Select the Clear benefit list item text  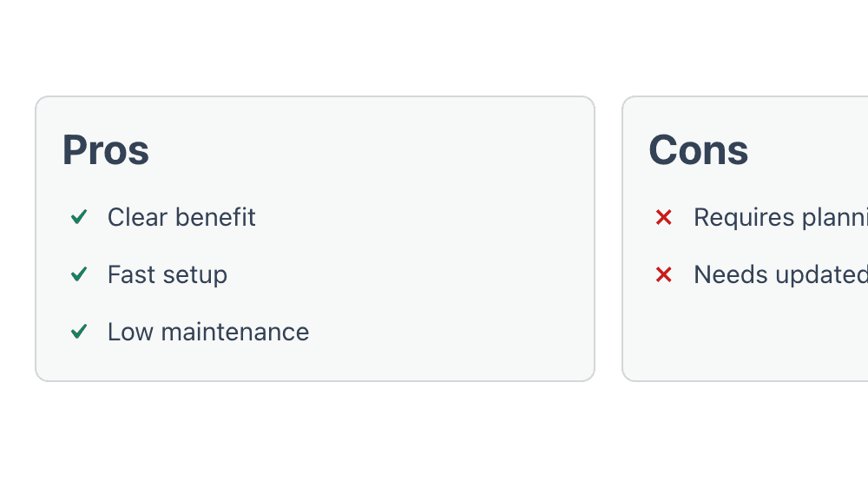click(x=181, y=217)
